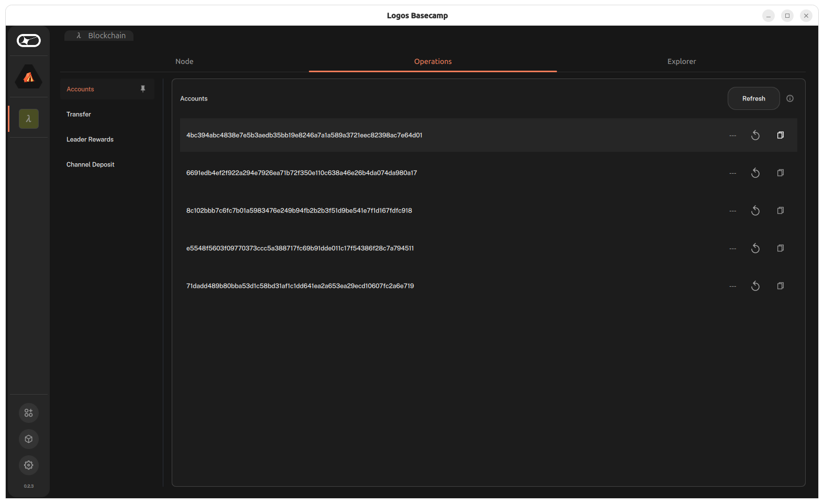Click the pin icon beside Accounts
Image resolution: width=824 pixels, height=504 pixels.
[x=143, y=89]
